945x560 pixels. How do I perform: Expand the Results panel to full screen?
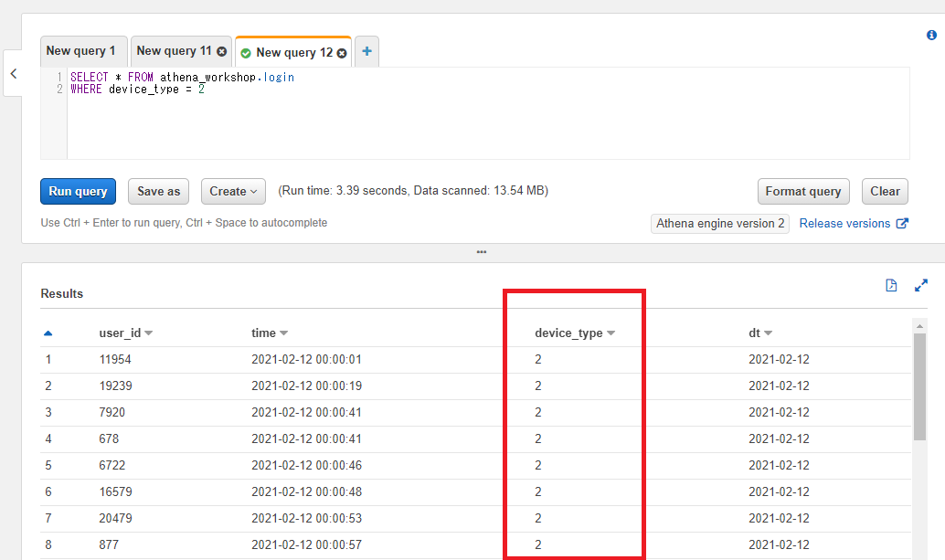click(x=920, y=285)
